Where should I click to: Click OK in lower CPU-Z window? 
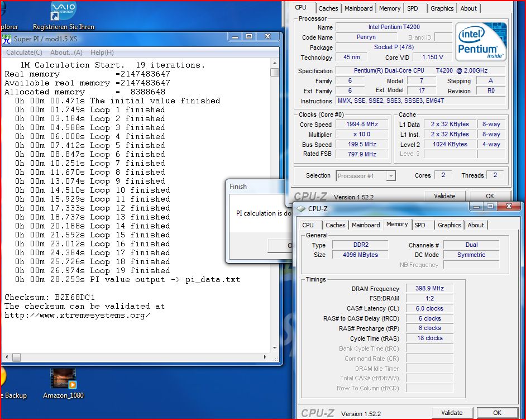pos(497,413)
